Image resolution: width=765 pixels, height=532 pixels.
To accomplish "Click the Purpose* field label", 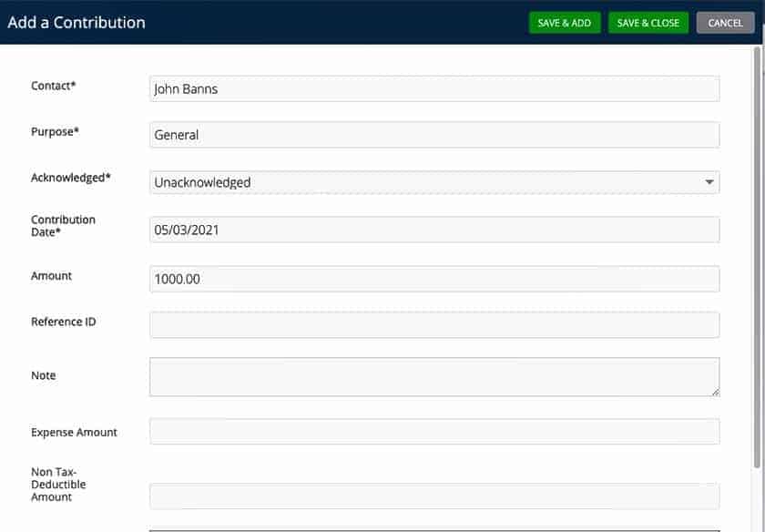I will [55, 131].
